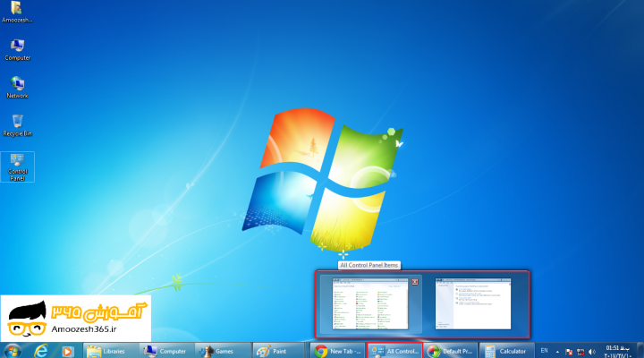Open the Action Center flag icon

pyautogui.click(x=569, y=352)
